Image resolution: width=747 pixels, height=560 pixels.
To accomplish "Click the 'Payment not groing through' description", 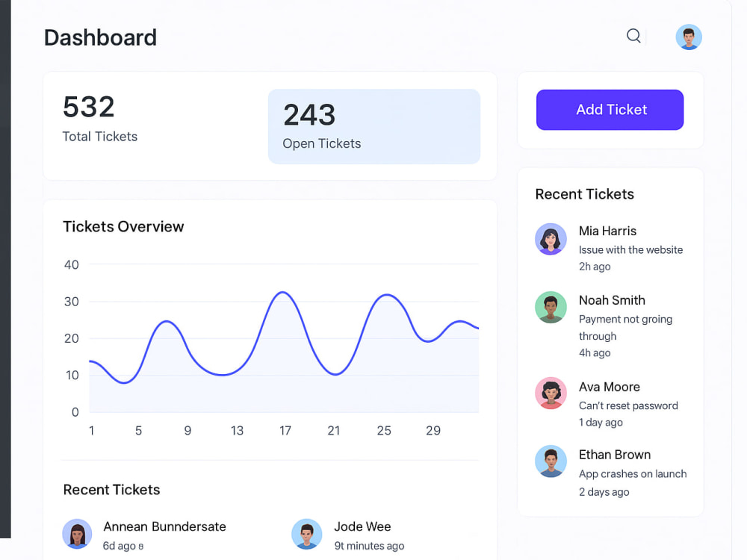I will tap(625, 328).
